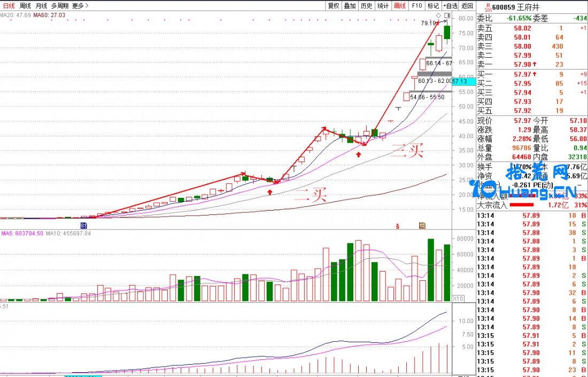This screenshot has height=377, width=588.
Task: Click the R500 badge beside stock code
Action: (488, 7)
